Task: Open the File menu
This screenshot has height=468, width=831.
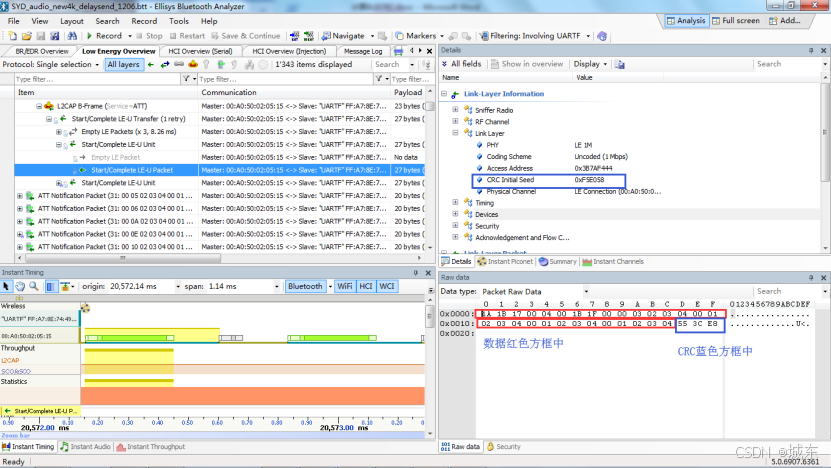Action: [x=13, y=21]
